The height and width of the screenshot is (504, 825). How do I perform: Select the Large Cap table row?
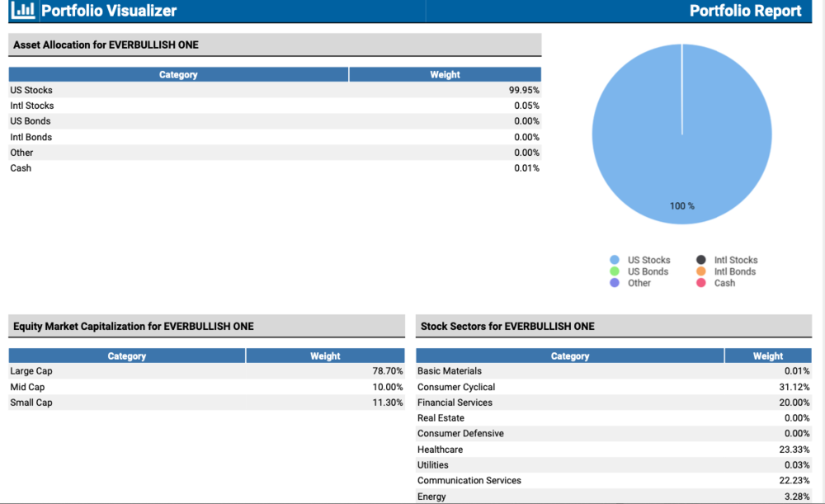click(206, 371)
